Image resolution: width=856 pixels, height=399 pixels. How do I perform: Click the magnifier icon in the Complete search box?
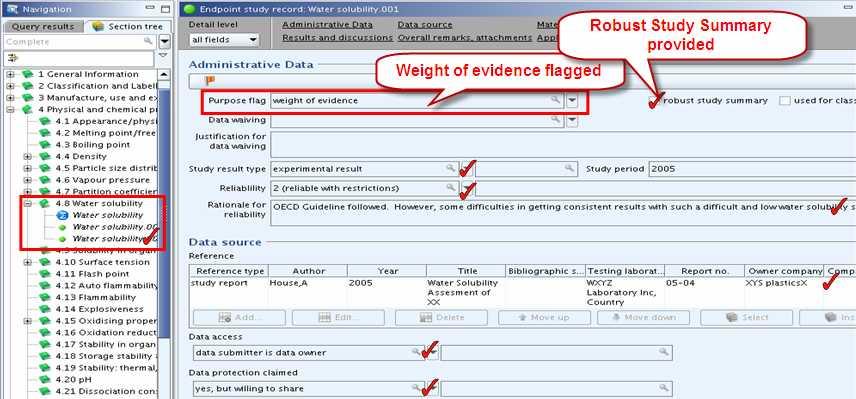148,41
